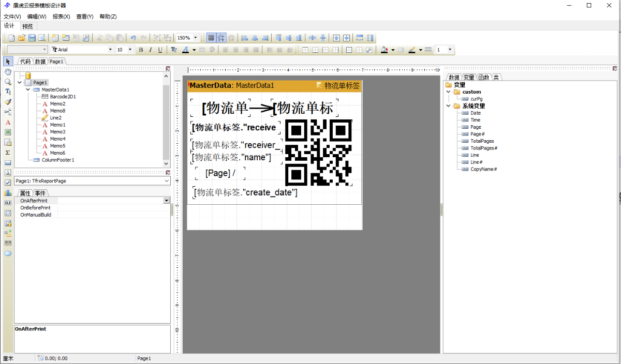
Task: Toggle bold text formatting
Action: 141,50
